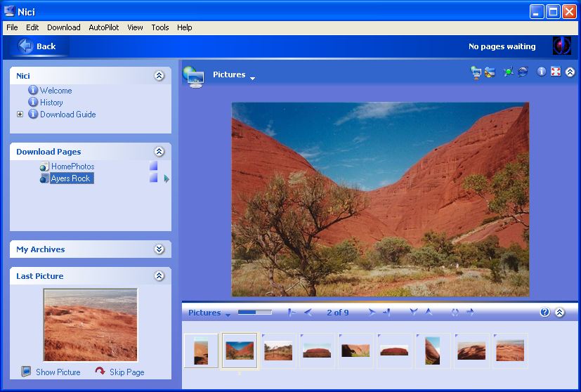
Task: Click the blue square beside HomePhotos
Action: pyautogui.click(x=153, y=166)
